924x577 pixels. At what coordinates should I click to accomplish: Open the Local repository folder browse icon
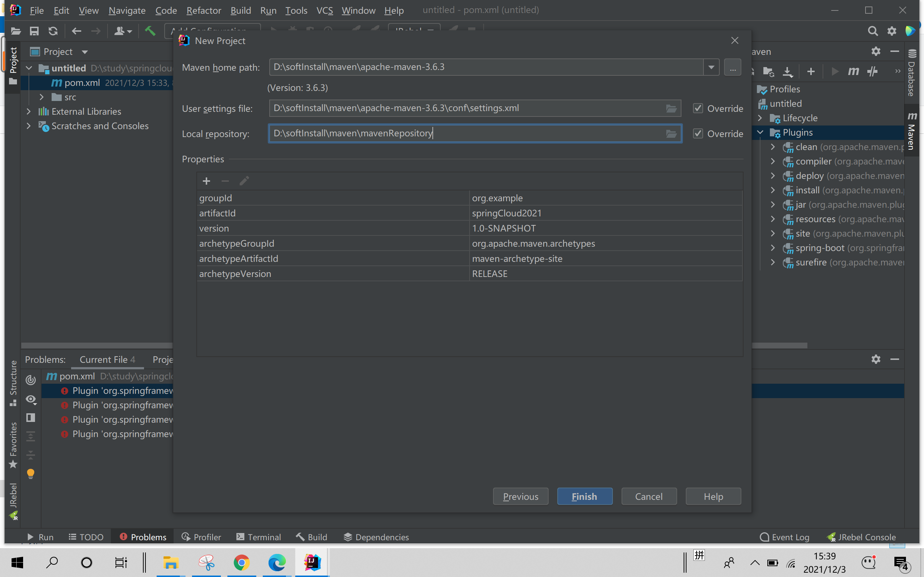pos(671,133)
